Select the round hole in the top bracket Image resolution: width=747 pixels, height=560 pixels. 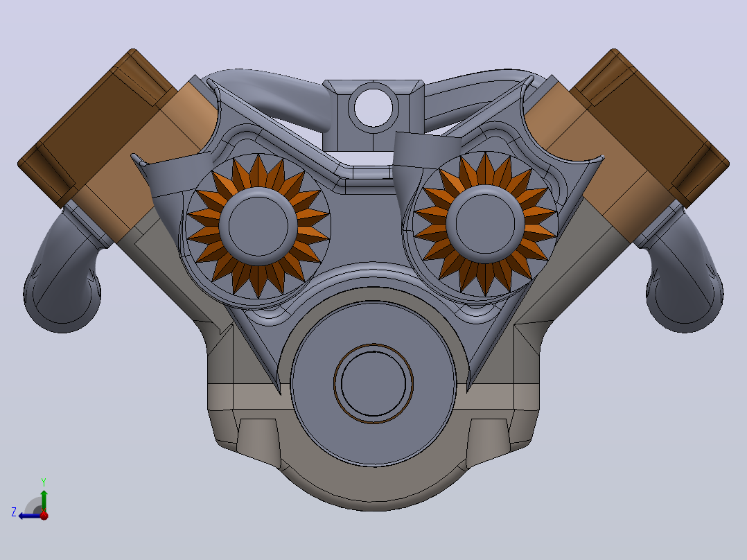(x=373, y=108)
